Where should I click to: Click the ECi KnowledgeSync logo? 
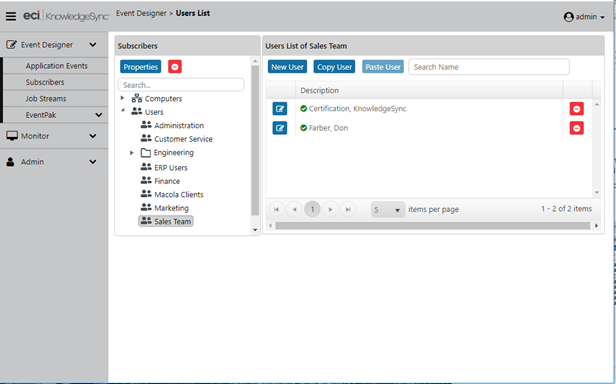tap(66, 16)
